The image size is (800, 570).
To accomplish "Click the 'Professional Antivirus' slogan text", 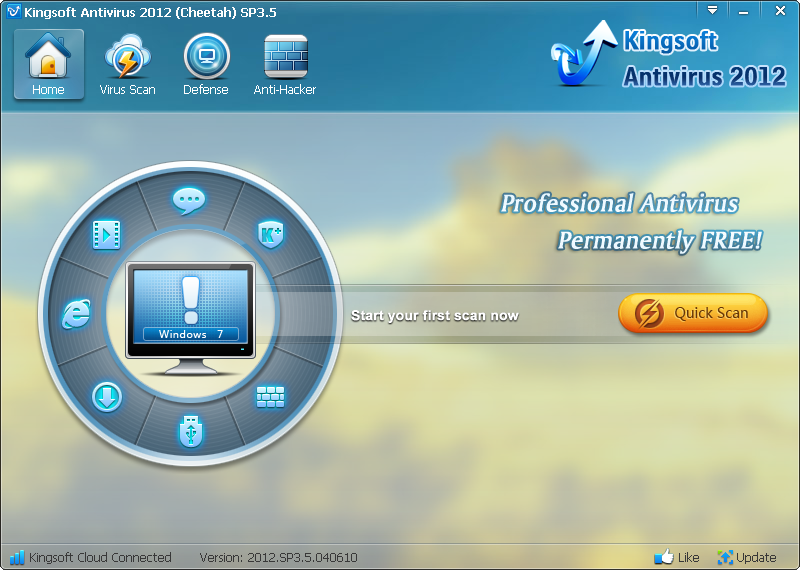I will 619,204.
